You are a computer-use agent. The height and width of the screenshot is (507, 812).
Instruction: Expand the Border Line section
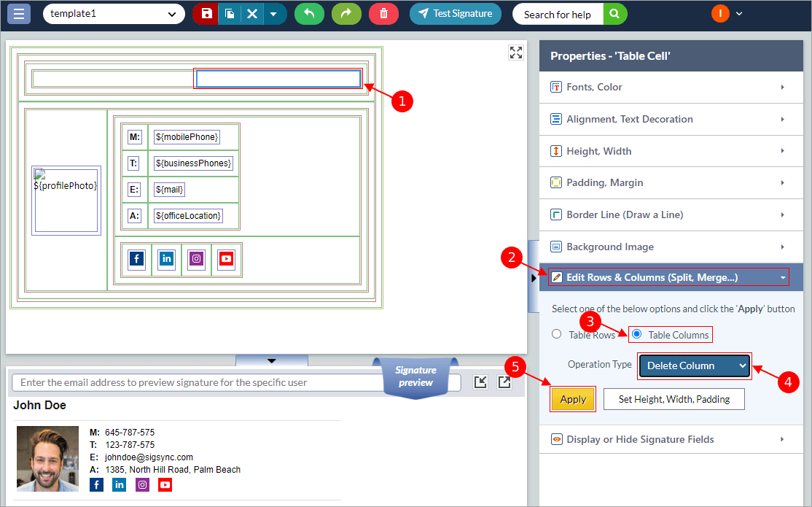pos(663,214)
